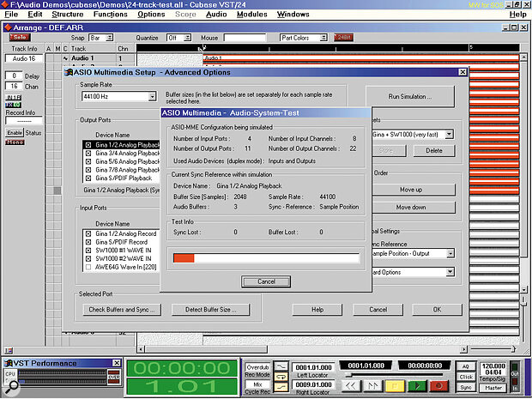
Task: Toggle Gina 7/8 Analog Playback output checkbox
Action: click(88, 170)
